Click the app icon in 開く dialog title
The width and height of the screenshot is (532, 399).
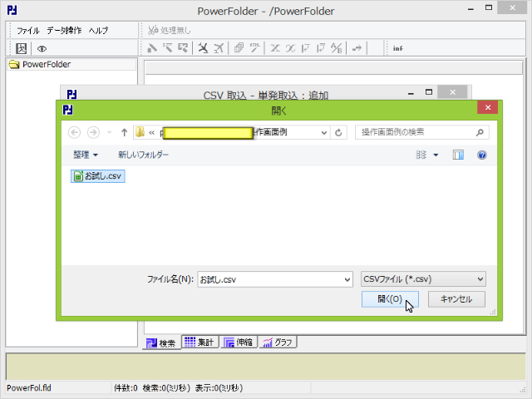point(68,110)
